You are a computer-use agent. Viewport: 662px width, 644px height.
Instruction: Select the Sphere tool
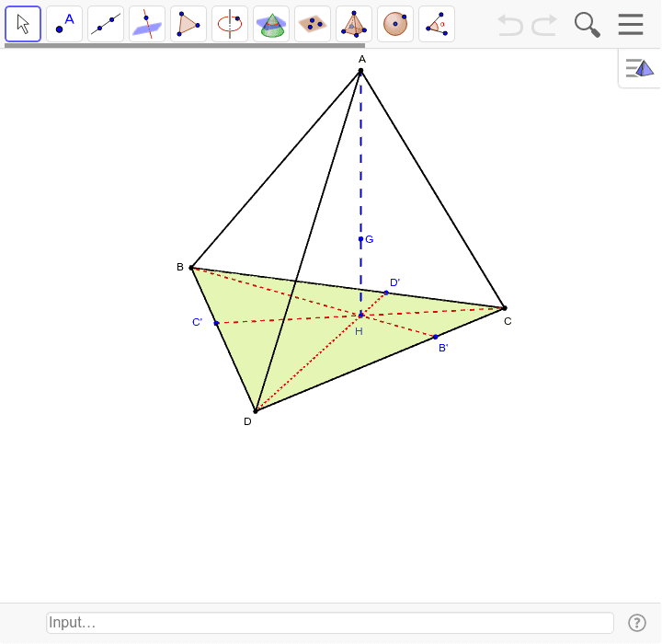point(395,24)
